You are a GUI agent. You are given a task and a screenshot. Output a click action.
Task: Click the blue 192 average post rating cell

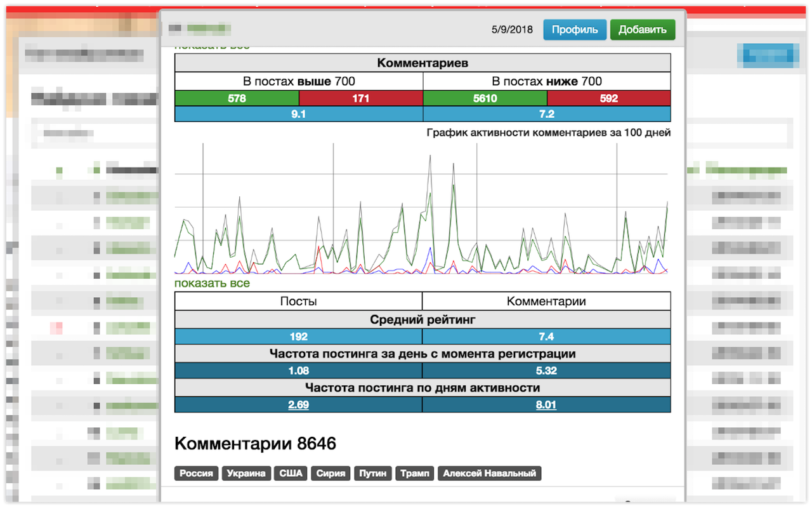point(298,337)
